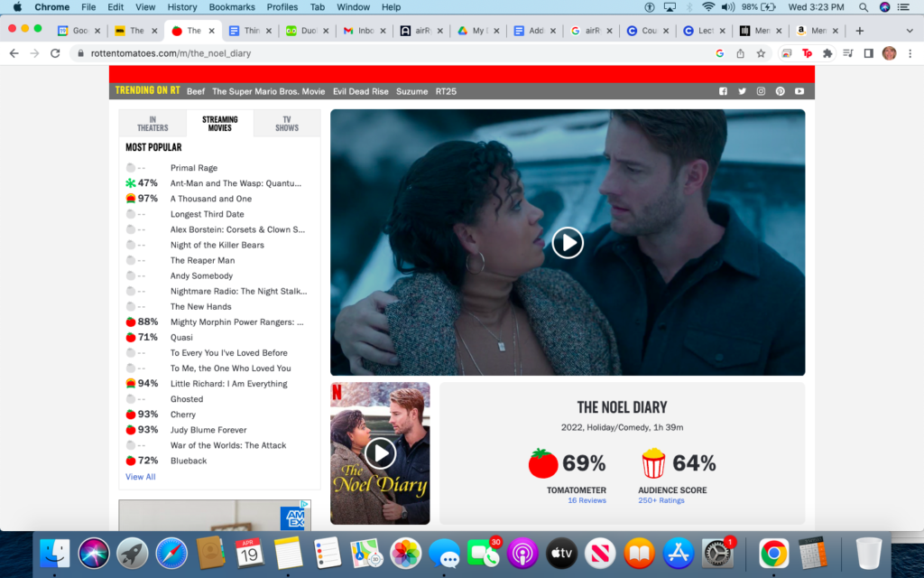Reload the Rotten Tomatoes page
This screenshot has height=578, width=924.
(55, 53)
